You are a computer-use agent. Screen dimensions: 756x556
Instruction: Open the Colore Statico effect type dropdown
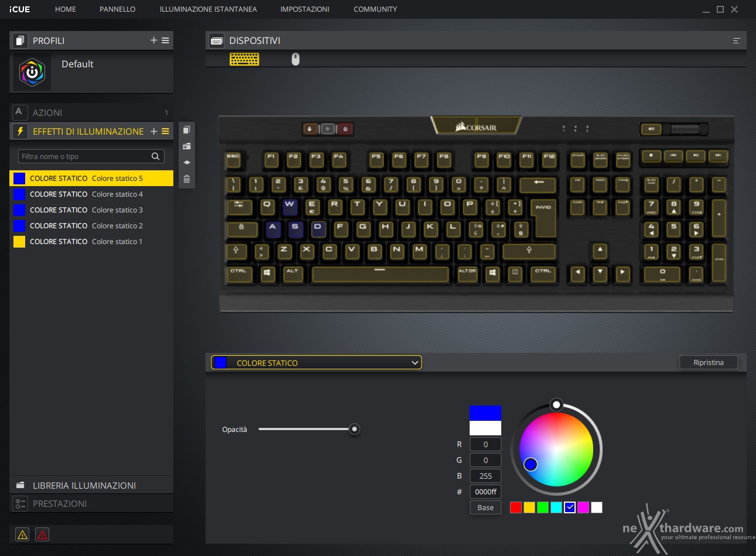coord(316,363)
